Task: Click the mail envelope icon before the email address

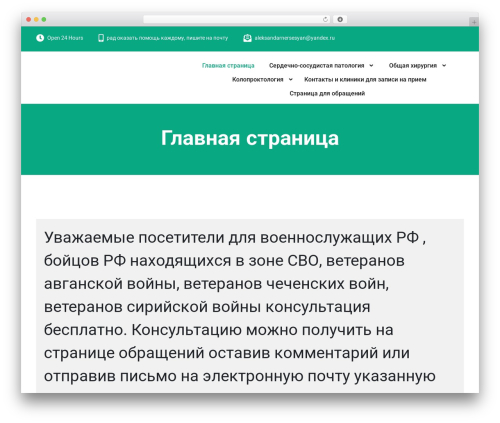Action: 247,38
